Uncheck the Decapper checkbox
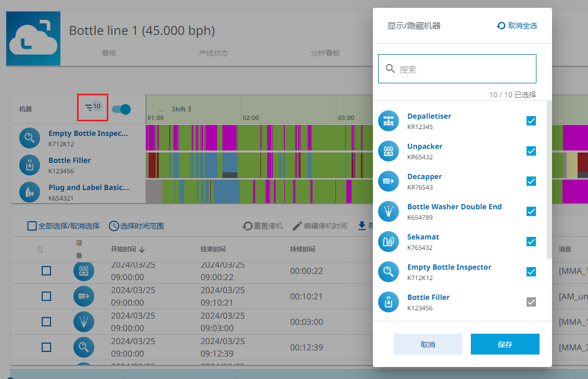The image size is (588, 379). [x=531, y=181]
